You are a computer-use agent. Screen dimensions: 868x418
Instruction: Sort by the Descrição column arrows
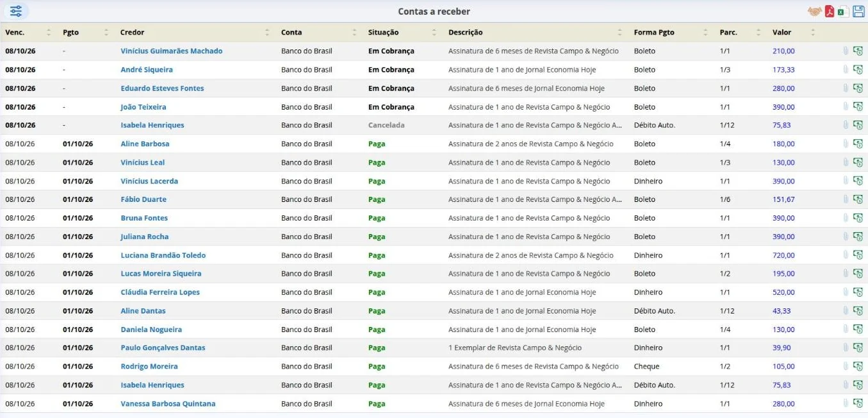pyautogui.click(x=619, y=32)
